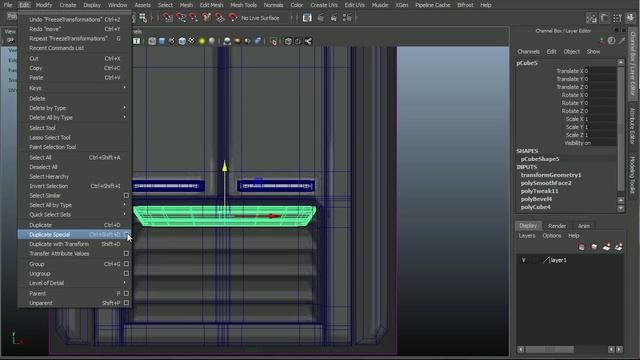
Task: Toggle X-ray display cube icon
Action: [x=288, y=41]
